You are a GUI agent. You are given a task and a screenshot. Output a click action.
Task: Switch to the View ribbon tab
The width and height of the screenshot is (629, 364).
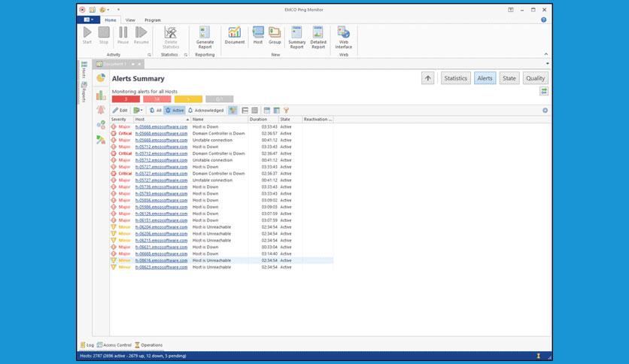point(130,20)
